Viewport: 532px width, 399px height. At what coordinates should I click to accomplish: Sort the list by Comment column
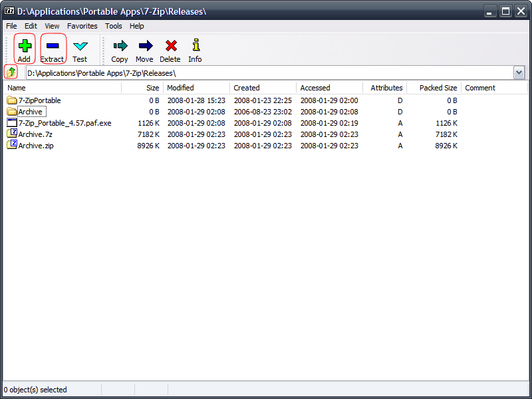pyautogui.click(x=495, y=88)
